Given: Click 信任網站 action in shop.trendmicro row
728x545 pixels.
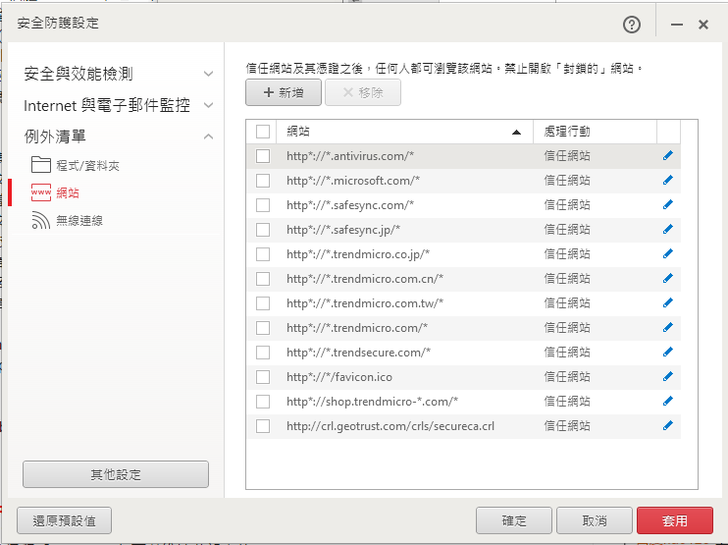Looking at the screenshot, I should click(567, 402).
